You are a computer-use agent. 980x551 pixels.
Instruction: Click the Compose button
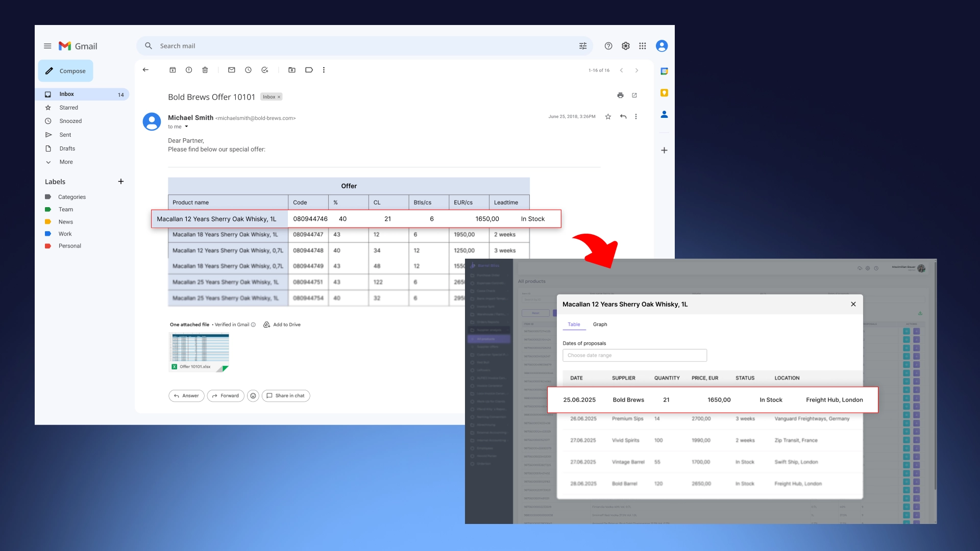point(65,71)
